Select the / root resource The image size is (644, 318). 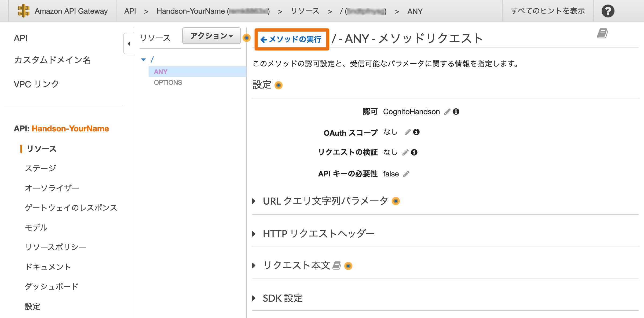point(152,60)
